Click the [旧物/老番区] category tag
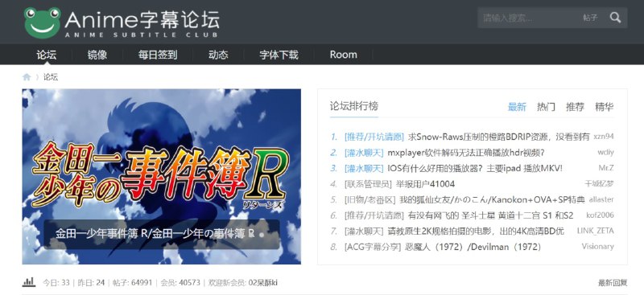644x295 pixels. click(x=370, y=200)
